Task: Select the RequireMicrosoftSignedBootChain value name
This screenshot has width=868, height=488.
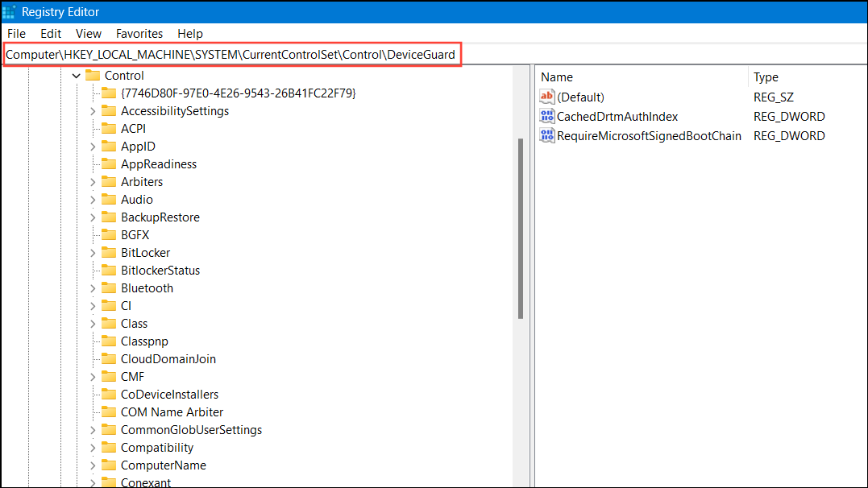Action: coord(649,136)
